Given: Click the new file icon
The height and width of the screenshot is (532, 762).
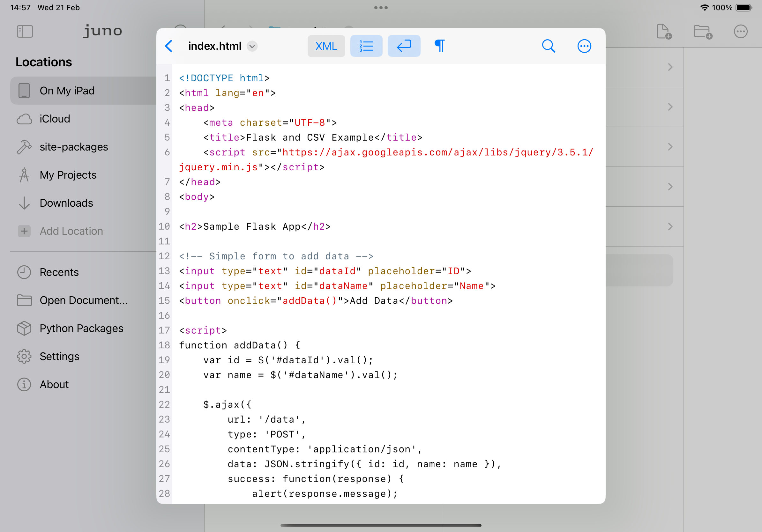Looking at the screenshot, I should [664, 32].
